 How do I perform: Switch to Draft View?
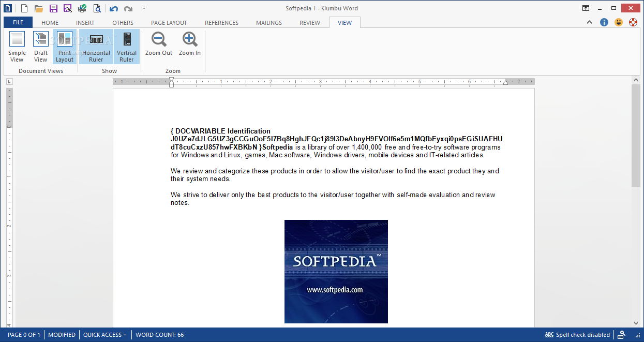pyautogui.click(x=41, y=47)
